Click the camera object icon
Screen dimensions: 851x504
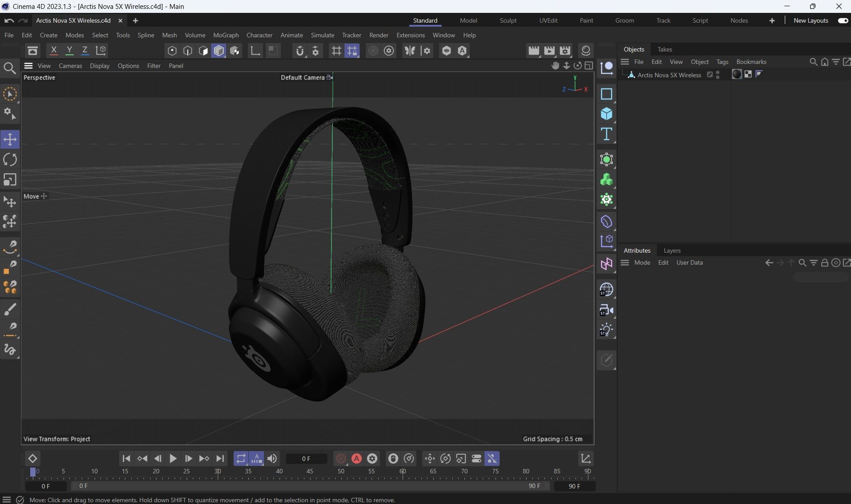[x=606, y=310]
